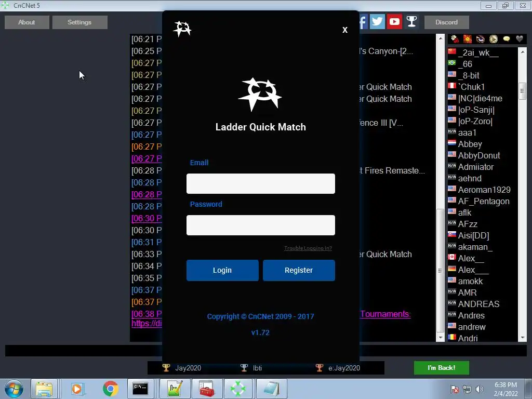Select player AF_Pentagon in the list
Screen dimensions: 532x399
click(483, 201)
